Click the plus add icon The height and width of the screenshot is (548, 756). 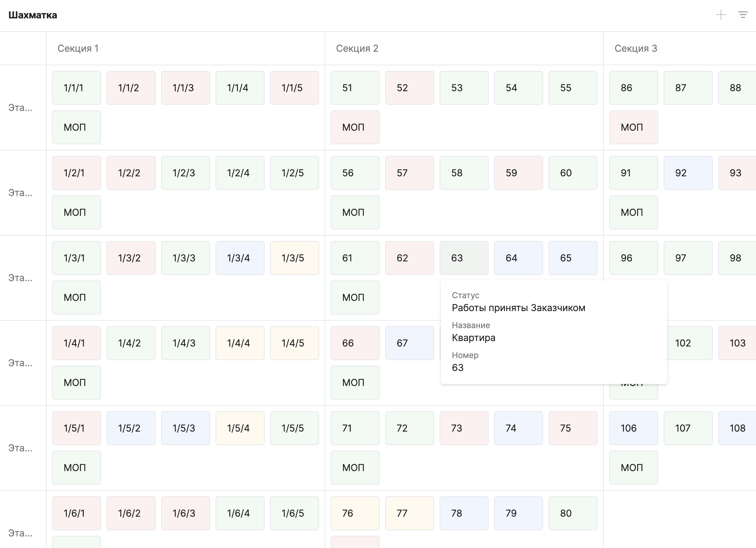pos(721,15)
